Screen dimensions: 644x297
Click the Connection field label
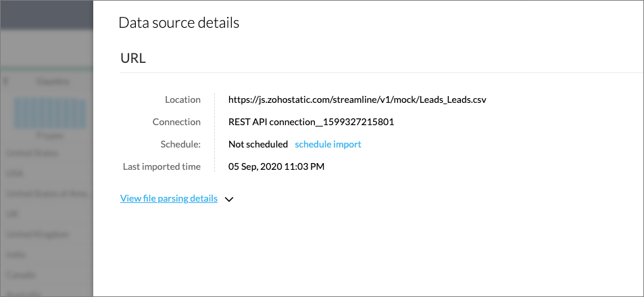(176, 122)
